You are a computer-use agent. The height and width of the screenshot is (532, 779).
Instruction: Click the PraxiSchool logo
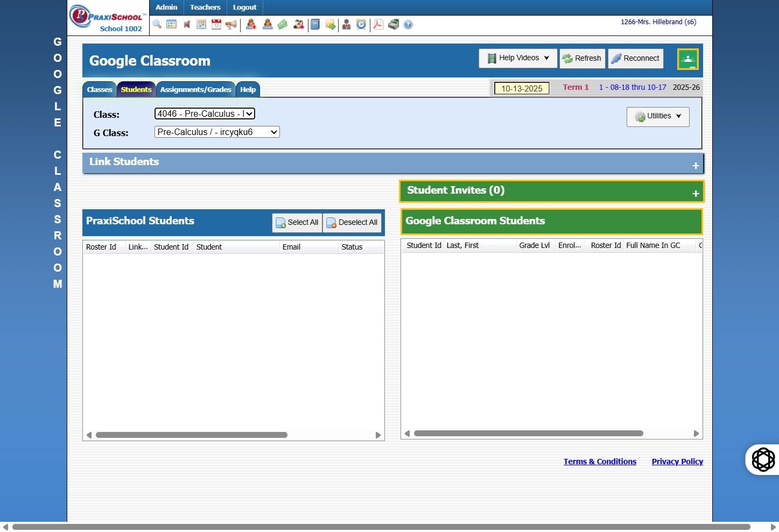click(107, 16)
